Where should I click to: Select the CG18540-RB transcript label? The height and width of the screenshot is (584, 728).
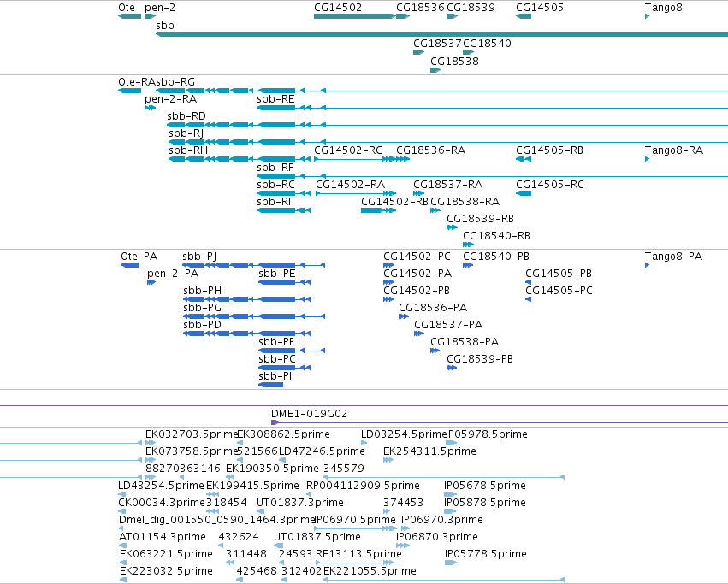(x=496, y=236)
